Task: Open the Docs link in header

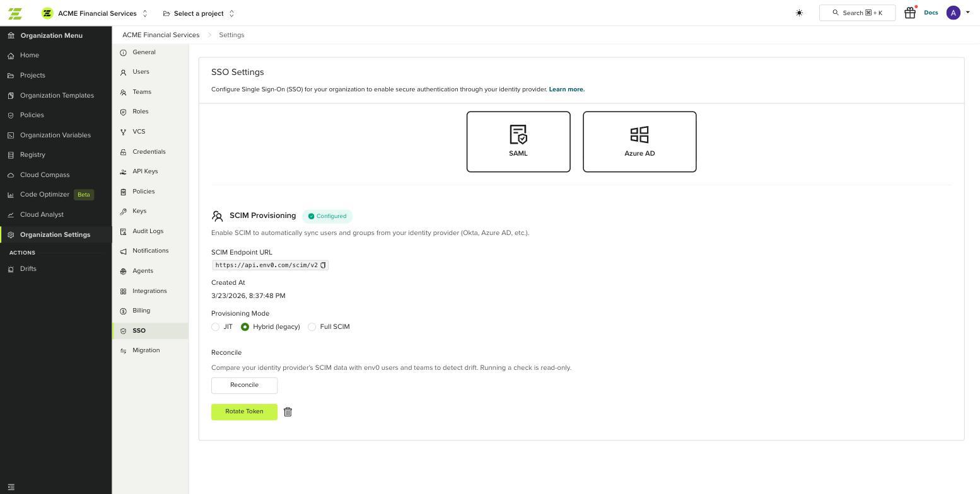Action: 931,13
